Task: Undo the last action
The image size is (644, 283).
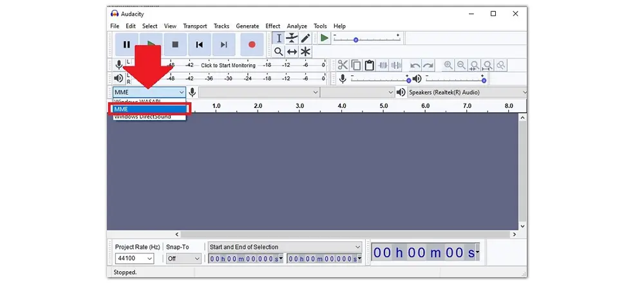Action: tap(415, 65)
